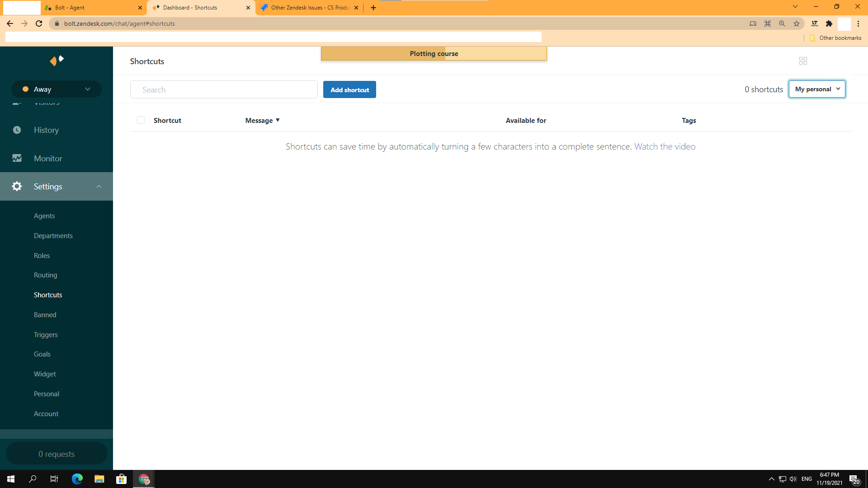The width and height of the screenshot is (868, 488).
Task: Open Microsoft Edge from taskbar
Action: 77,479
